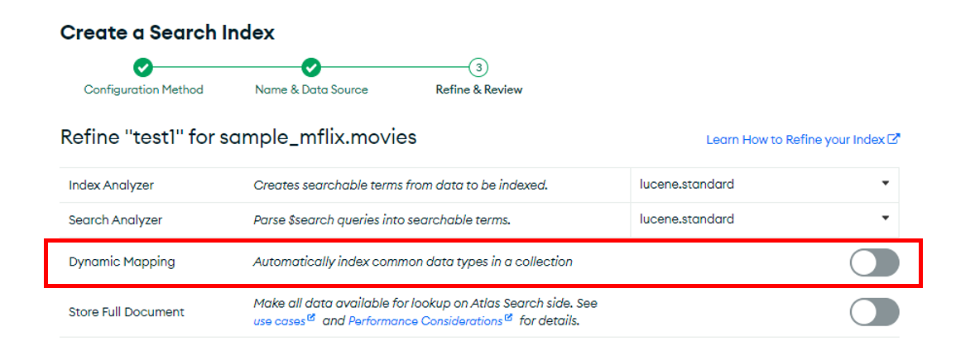The width and height of the screenshot is (980, 351).
Task: Select Refine & Review step label
Action: coord(478,89)
